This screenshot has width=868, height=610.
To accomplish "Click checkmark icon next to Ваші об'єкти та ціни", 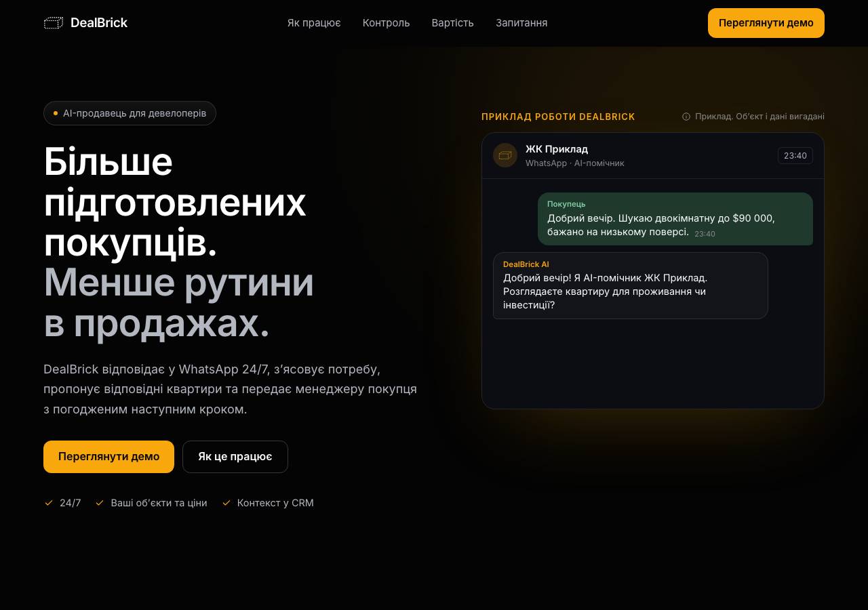I will point(100,503).
